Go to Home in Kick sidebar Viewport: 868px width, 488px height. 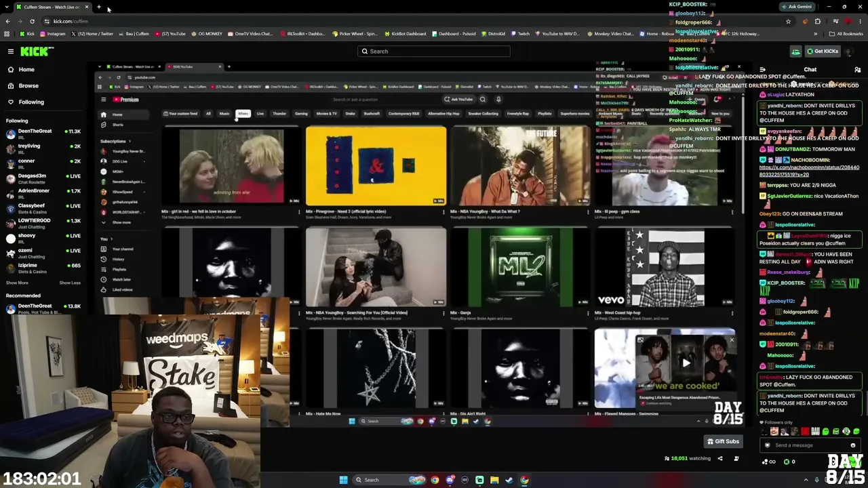[26, 70]
